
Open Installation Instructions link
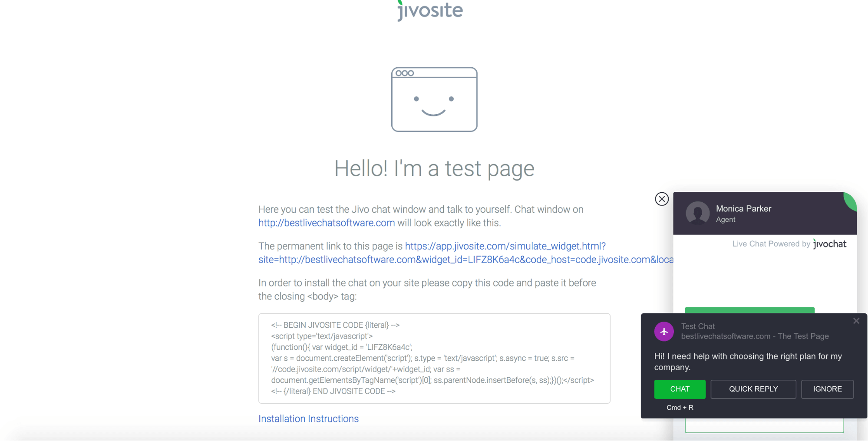(308, 419)
